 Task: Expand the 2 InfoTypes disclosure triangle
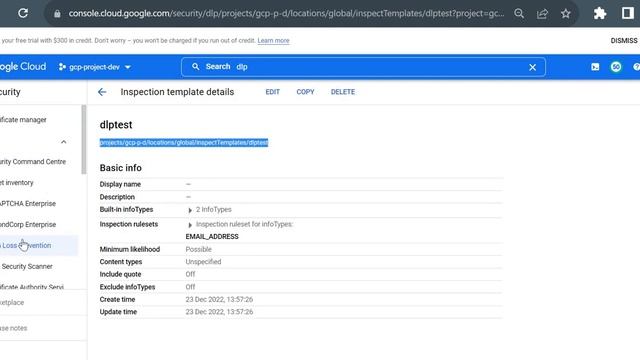(x=190, y=210)
